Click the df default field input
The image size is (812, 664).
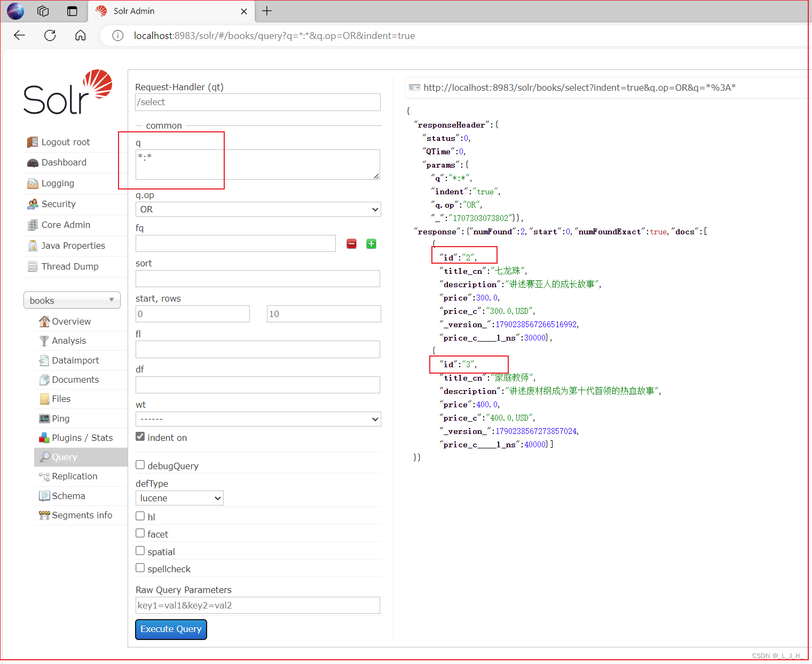tap(258, 385)
